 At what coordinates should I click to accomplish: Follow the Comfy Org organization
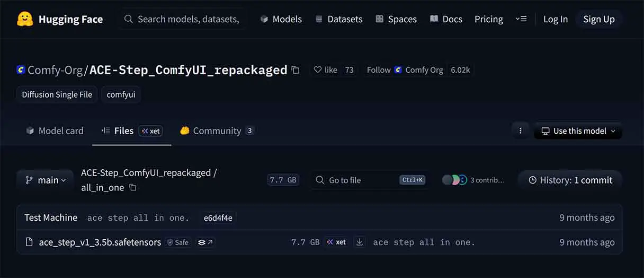coord(378,70)
